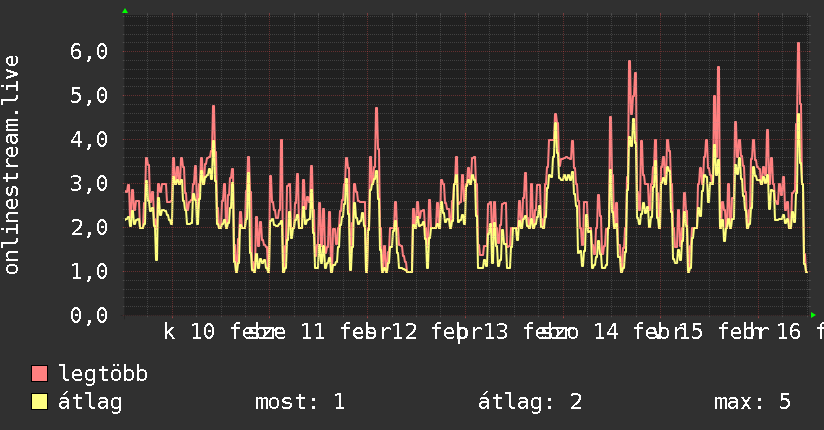Click the green arrow at x-axis end
This screenshot has width=824, height=430.
point(813,315)
